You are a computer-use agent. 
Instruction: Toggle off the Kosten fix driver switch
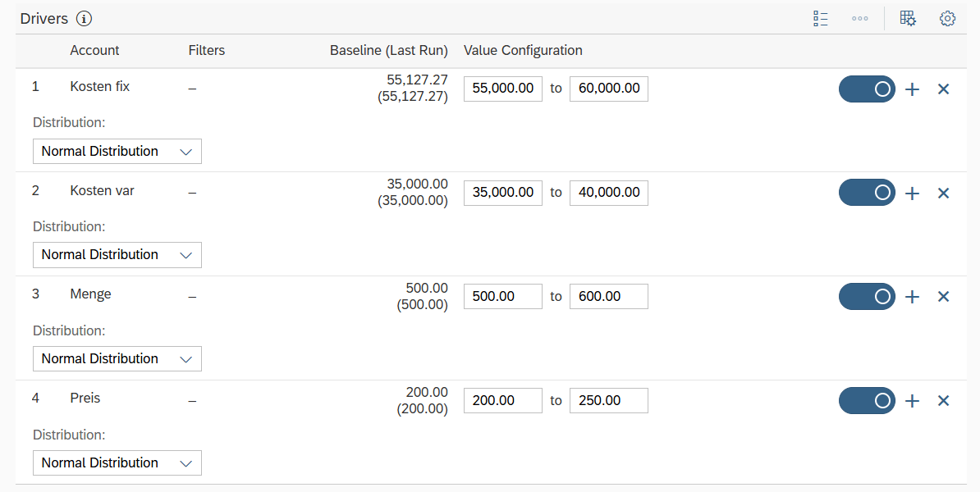[867, 89]
